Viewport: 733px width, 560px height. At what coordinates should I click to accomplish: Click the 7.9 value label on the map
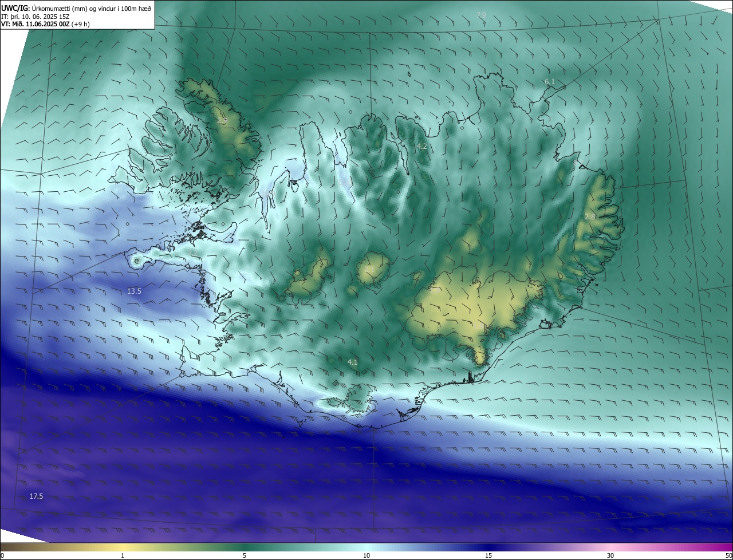(x=481, y=14)
